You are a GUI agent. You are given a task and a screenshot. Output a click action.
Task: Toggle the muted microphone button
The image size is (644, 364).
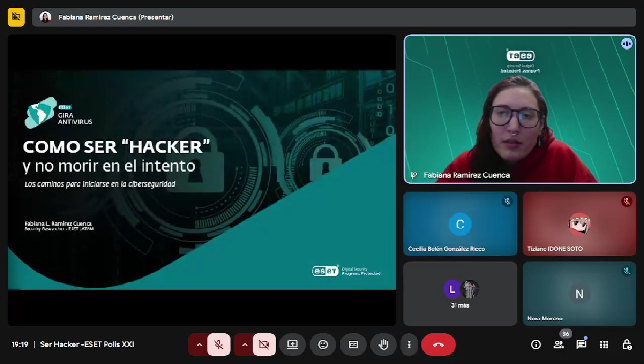[219, 345]
